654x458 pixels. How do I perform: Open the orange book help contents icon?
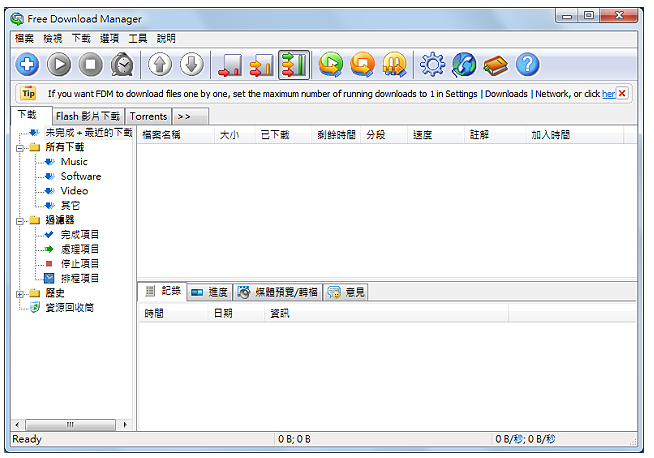(496, 65)
